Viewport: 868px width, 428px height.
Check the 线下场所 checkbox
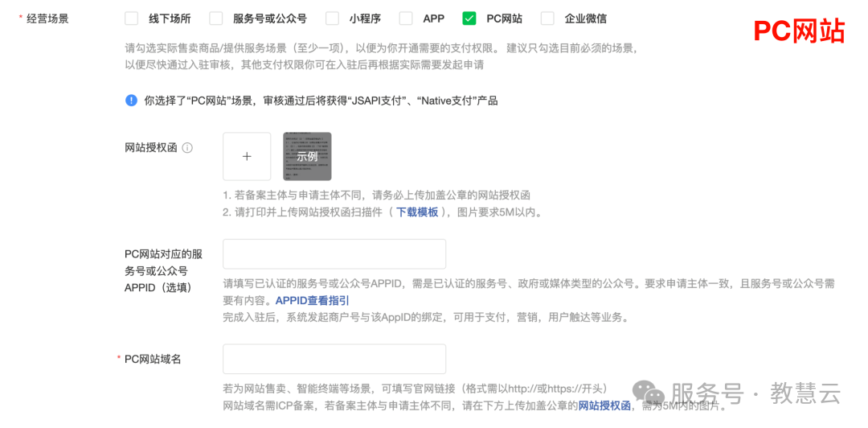[131, 19]
